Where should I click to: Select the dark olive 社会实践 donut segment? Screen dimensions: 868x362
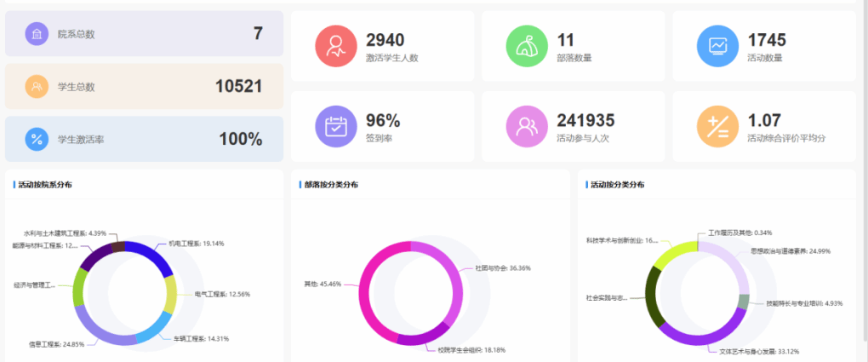tap(653, 296)
